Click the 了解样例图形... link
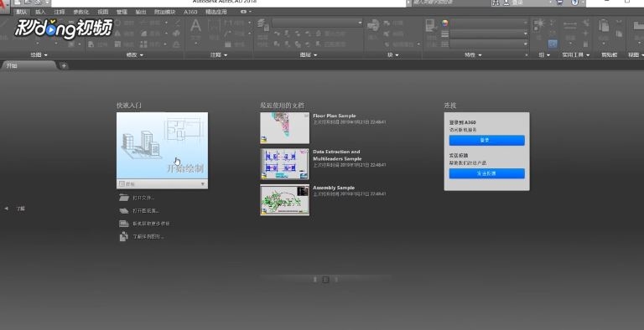The width and height of the screenshot is (644, 330). point(148,237)
